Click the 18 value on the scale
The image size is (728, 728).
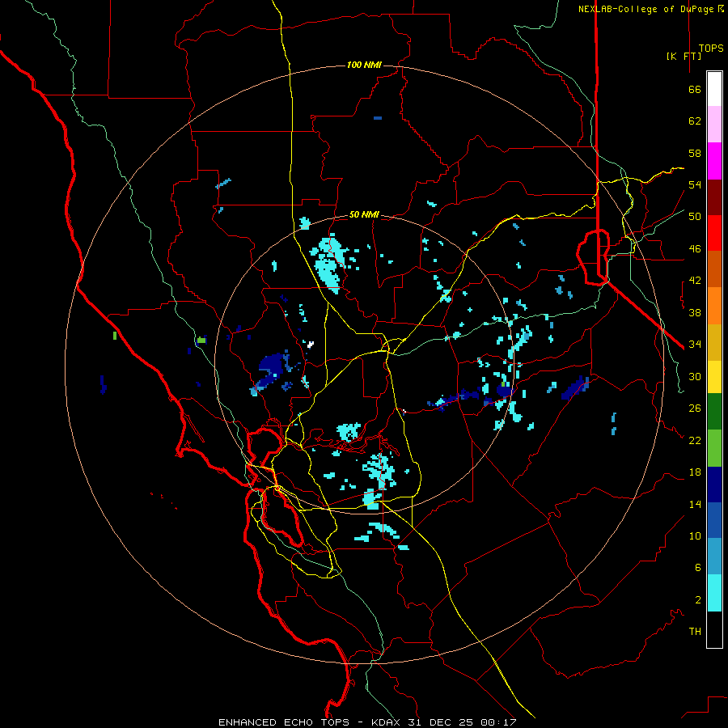[695, 472]
